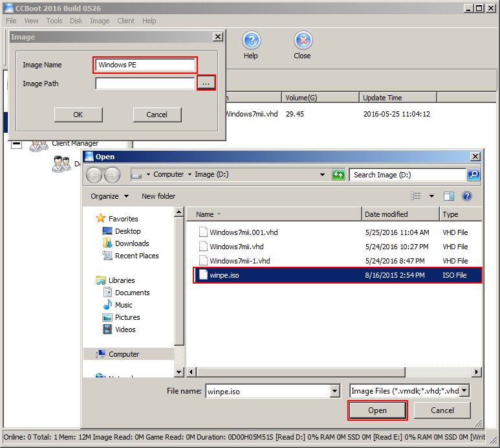Image resolution: width=500 pixels, height=448 pixels.
Task: Open the Music library
Action: click(124, 305)
